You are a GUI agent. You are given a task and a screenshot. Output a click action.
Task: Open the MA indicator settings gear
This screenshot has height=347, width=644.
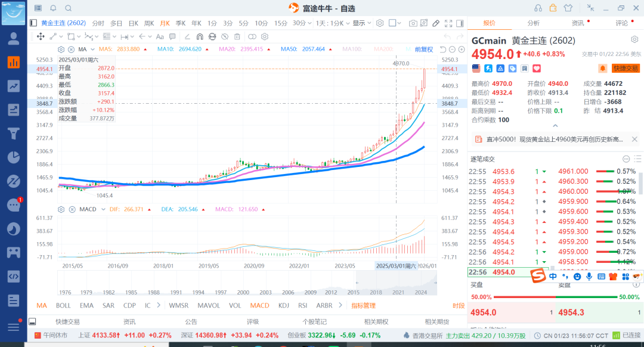61,49
